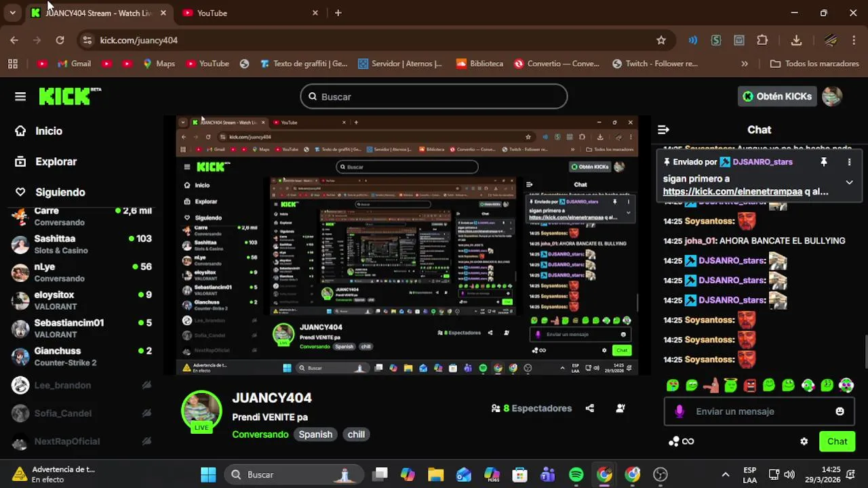Screen dimensions: 868x488
Task: Open Explorar in the sidebar
Action: 47,161
